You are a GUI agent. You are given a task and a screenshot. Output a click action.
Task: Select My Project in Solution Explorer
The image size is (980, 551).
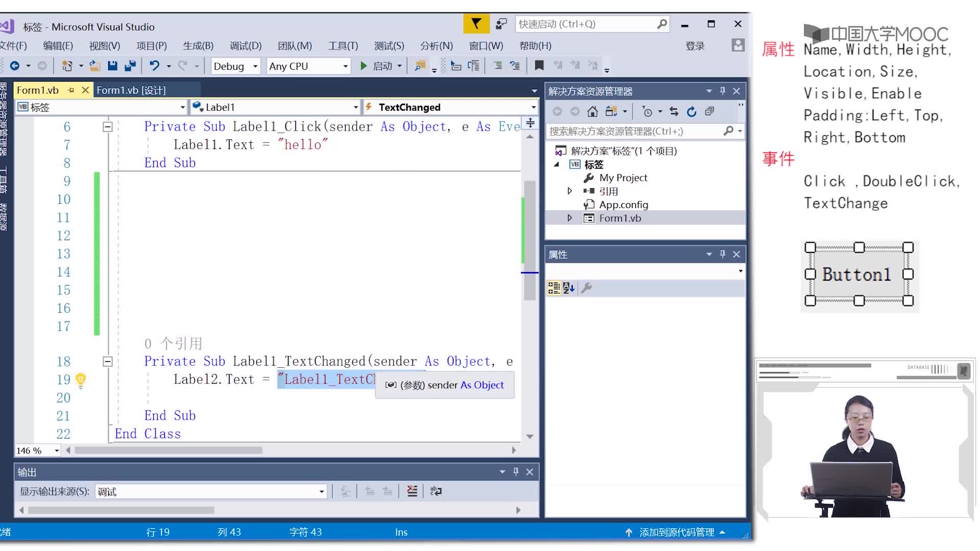point(623,178)
